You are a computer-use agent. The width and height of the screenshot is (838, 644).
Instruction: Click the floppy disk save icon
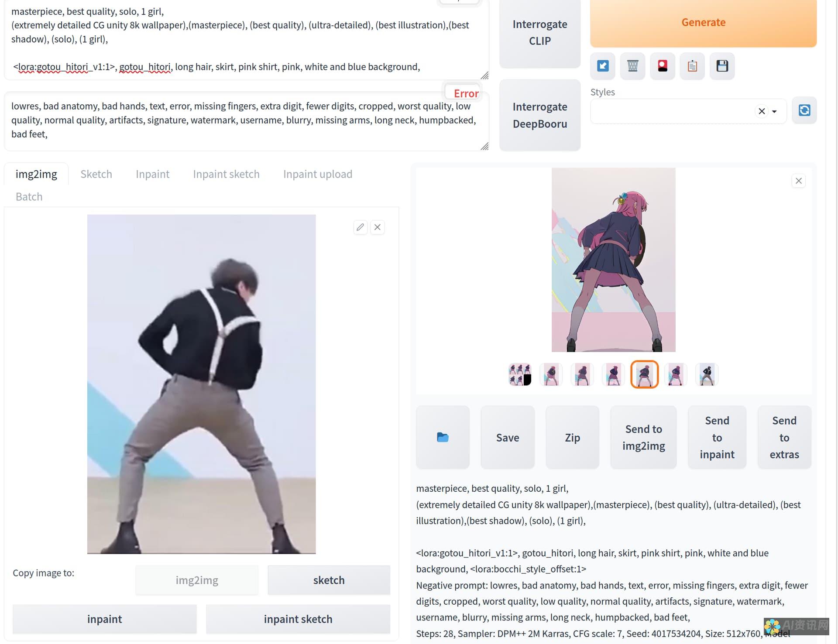click(721, 65)
